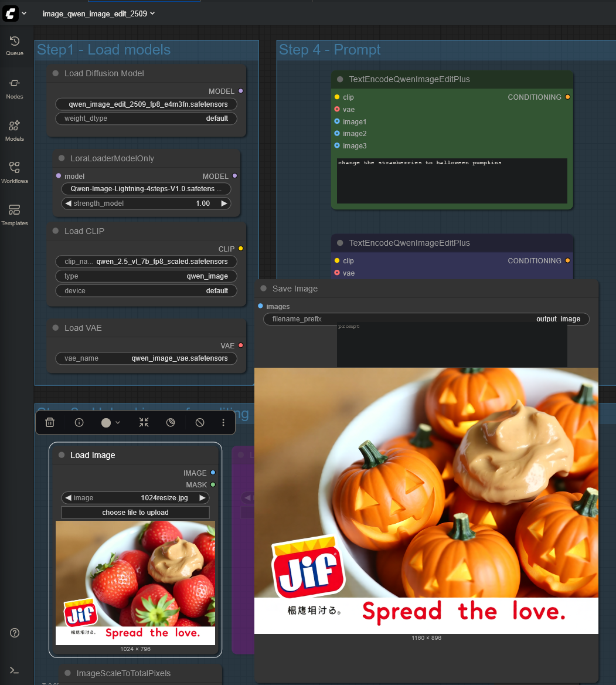The image size is (616, 685).
Task: Click the circular pie icon in selection toolbar
Action: click(x=171, y=422)
